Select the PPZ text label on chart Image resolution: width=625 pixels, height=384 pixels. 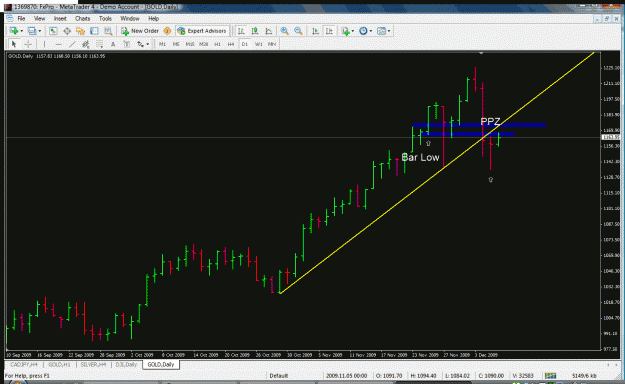[490, 121]
